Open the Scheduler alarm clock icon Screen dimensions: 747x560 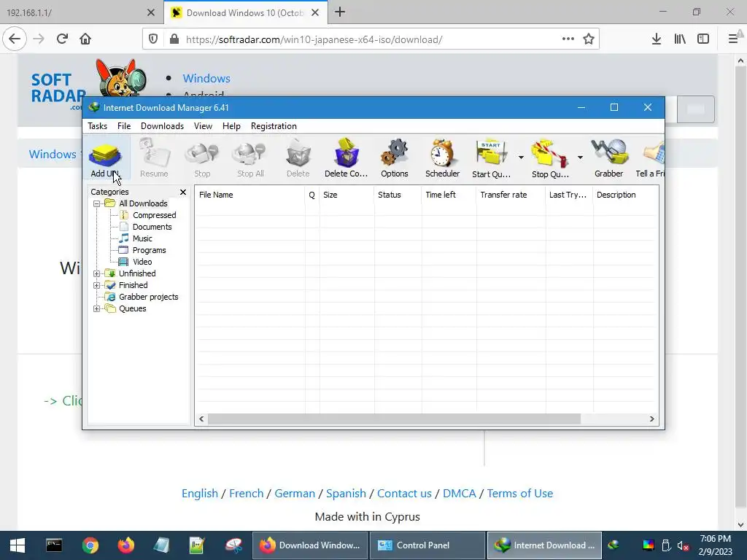click(x=443, y=159)
